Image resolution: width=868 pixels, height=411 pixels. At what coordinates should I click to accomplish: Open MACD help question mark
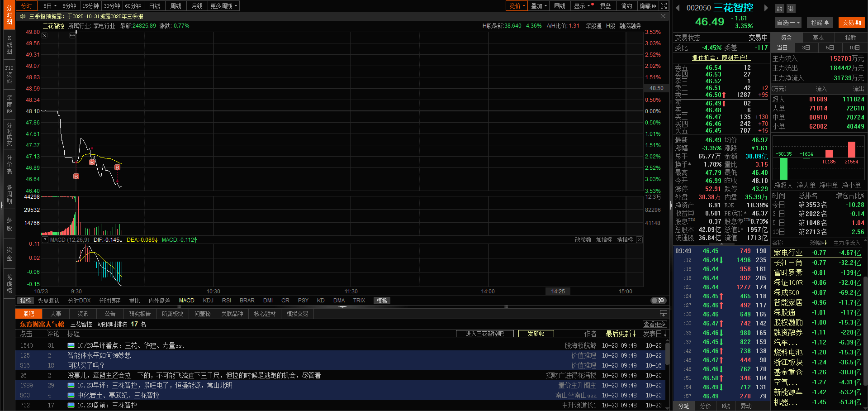pyautogui.click(x=45, y=240)
